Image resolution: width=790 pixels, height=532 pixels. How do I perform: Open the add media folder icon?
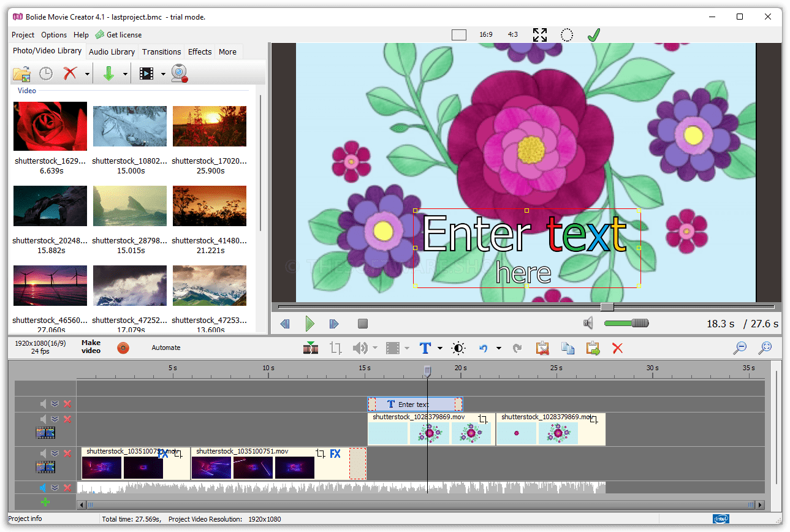tap(21, 74)
